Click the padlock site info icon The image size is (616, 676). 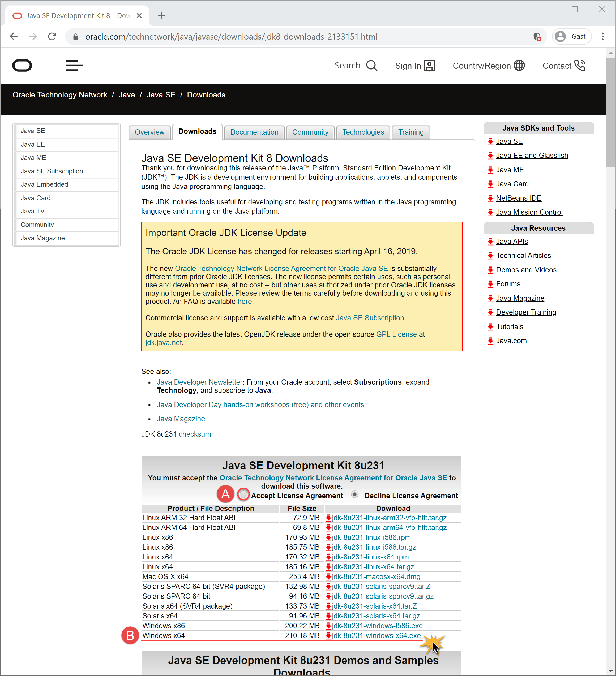76,37
